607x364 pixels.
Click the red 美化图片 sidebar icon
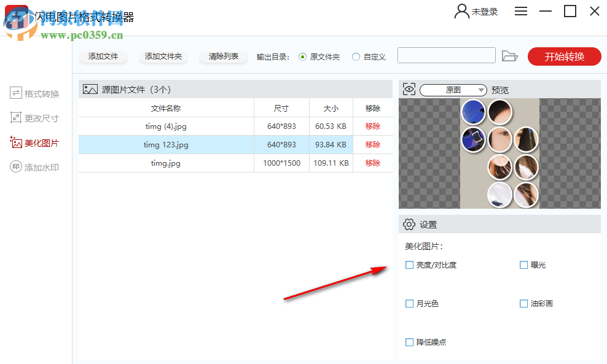(16, 142)
